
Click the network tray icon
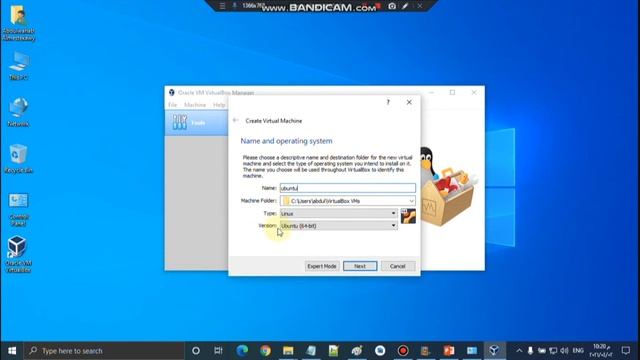(x=553, y=351)
